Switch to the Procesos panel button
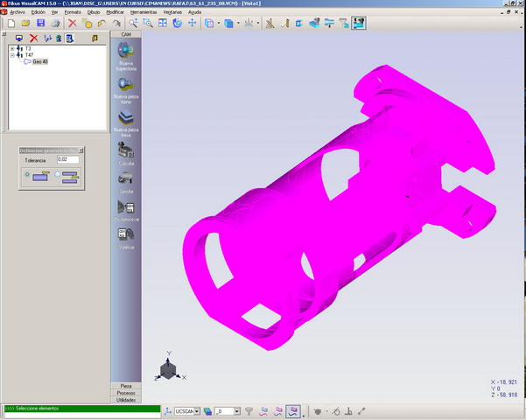 (x=126, y=393)
